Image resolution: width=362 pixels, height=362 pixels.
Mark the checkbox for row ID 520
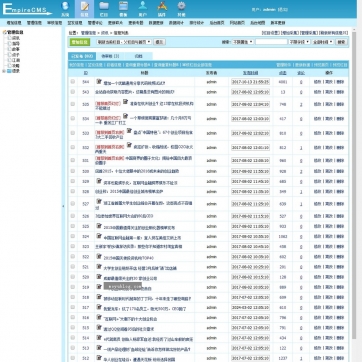pyautogui.click(x=73, y=277)
